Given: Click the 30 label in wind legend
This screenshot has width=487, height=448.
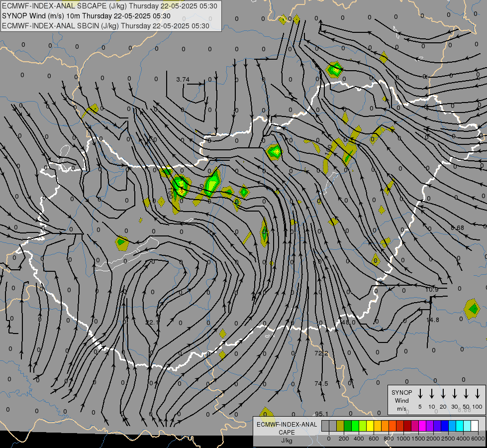Looking at the screenshot, I should (454, 407).
